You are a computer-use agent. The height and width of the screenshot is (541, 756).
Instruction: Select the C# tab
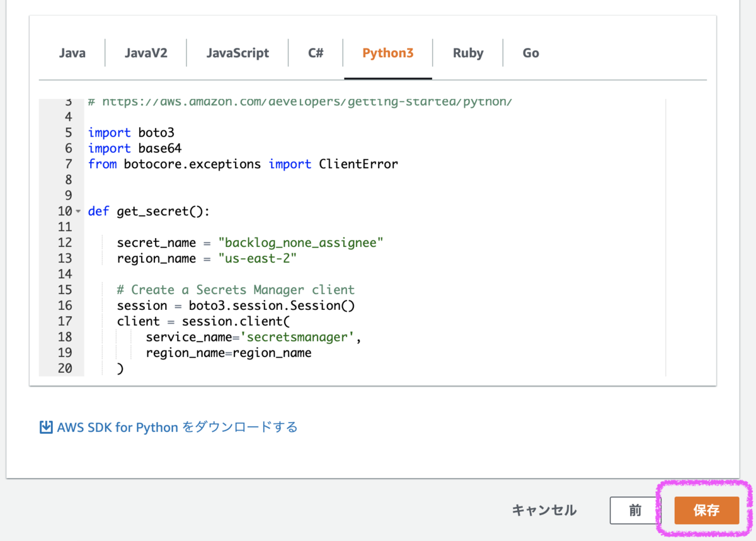click(x=316, y=53)
